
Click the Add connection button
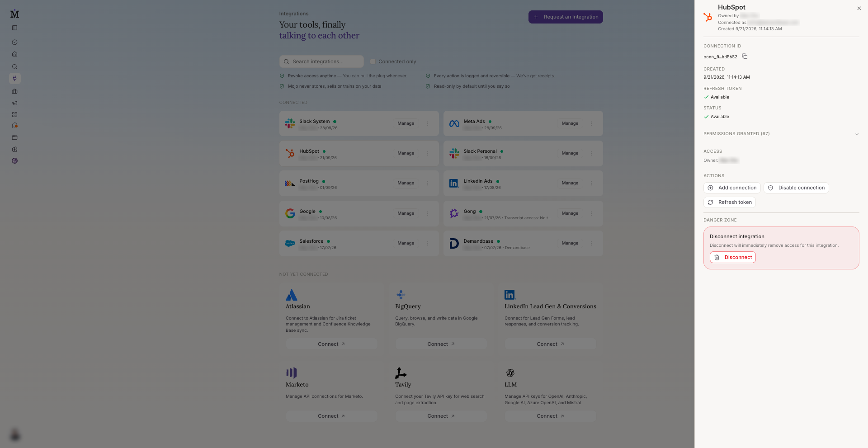(732, 188)
